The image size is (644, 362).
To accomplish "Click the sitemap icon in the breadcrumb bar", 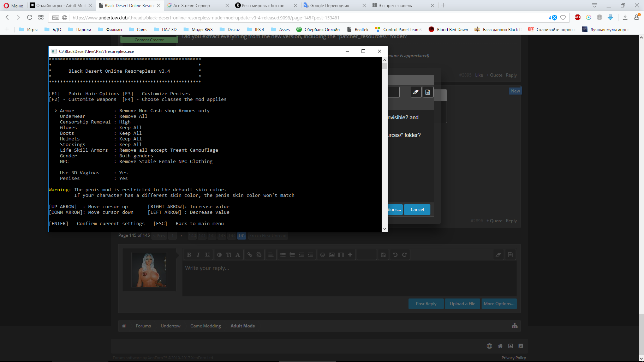I will click(x=514, y=326).
